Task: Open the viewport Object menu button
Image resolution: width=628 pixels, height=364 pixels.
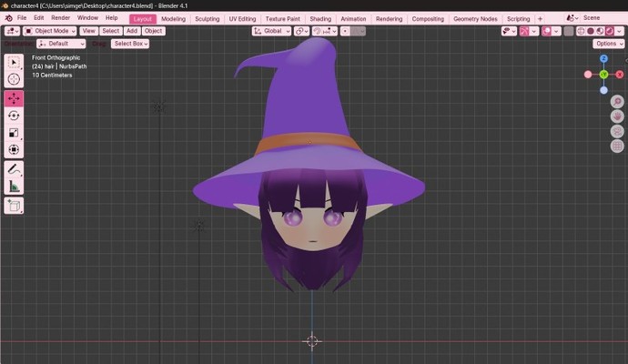Action: [x=154, y=31]
